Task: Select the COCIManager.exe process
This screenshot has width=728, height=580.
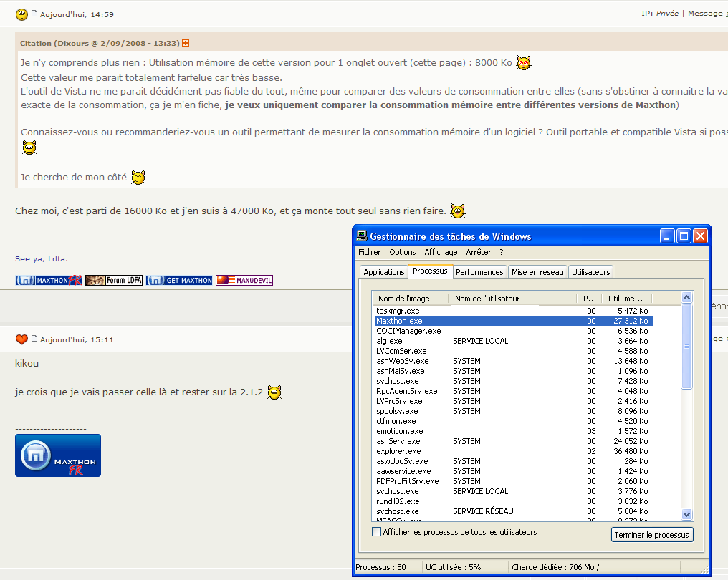Action: [514, 331]
